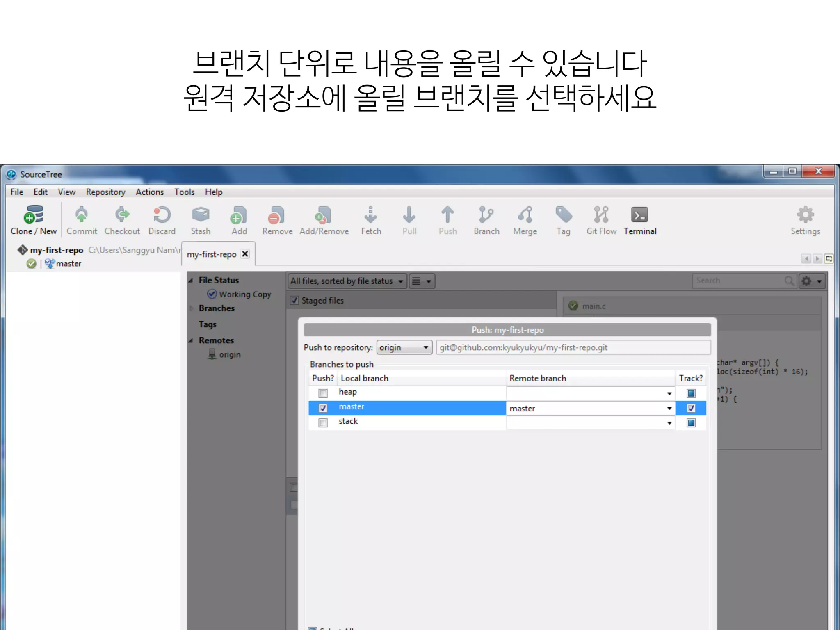Select Tags in sidebar
Image resolution: width=840 pixels, height=630 pixels.
tap(208, 324)
